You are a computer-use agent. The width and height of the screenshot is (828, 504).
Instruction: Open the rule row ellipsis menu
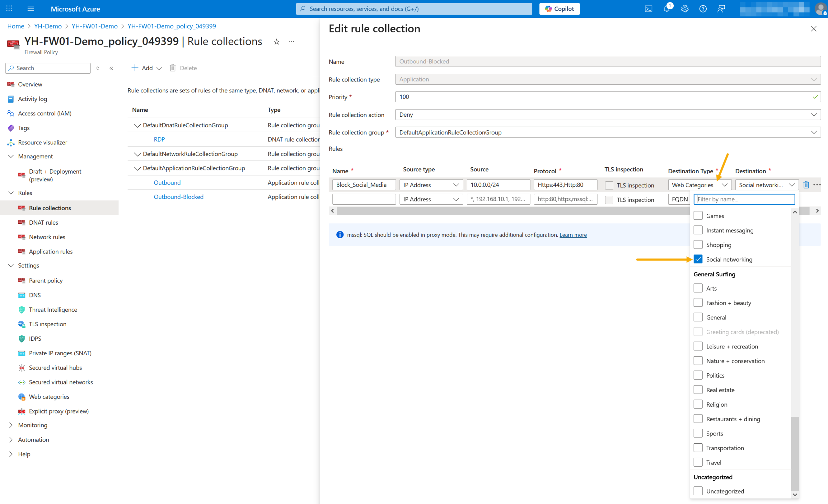817,185
